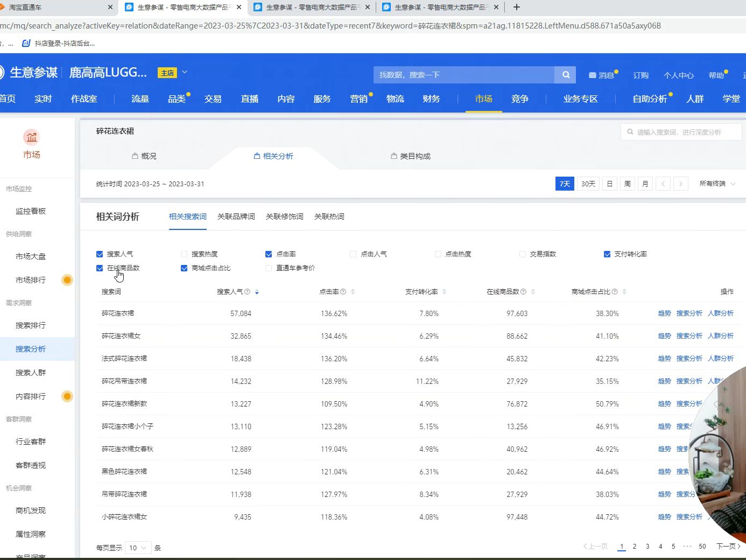Sort by 在线商品数 arrows
This screenshot has width=746, height=560.
point(533,292)
